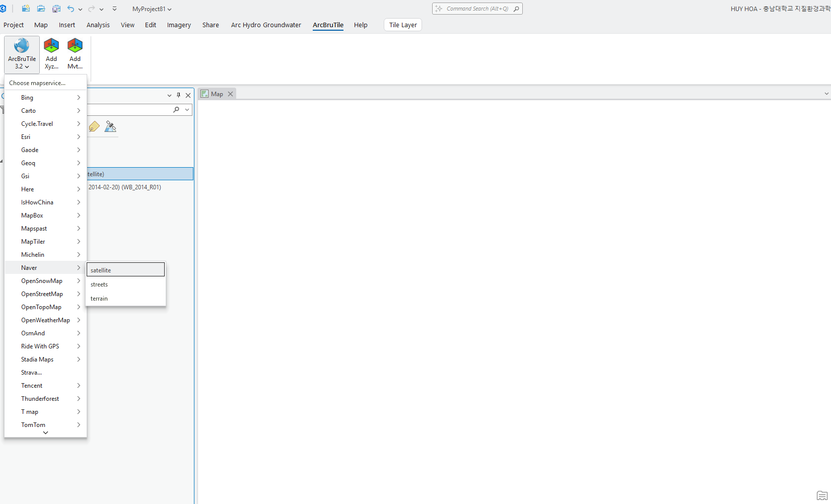Click the Choose mapservice... menu header
This screenshot has width=831, height=504.
[37, 83]
